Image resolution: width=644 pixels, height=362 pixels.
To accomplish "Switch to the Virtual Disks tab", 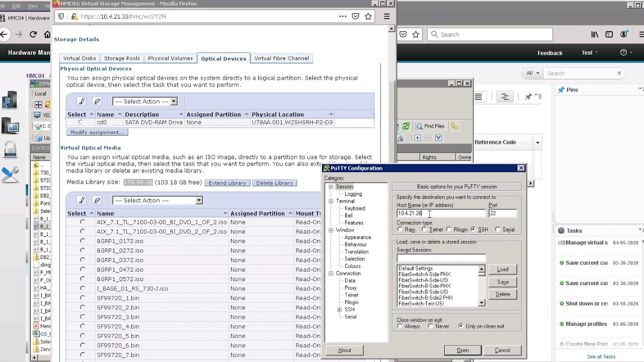I will click(x=79, y=58).
